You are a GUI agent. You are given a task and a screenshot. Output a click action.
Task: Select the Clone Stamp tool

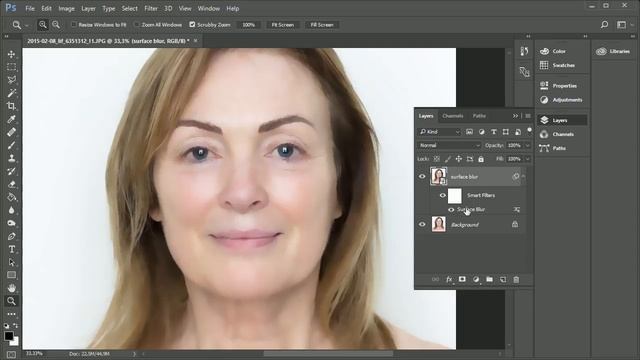11,158
